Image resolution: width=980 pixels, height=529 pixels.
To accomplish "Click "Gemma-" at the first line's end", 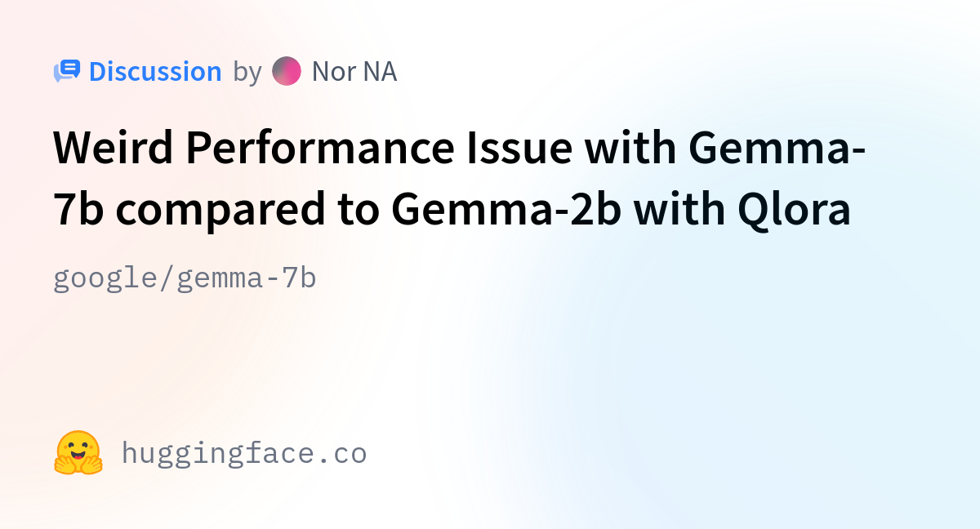I will pyautogui.click(x=777, y=149).
